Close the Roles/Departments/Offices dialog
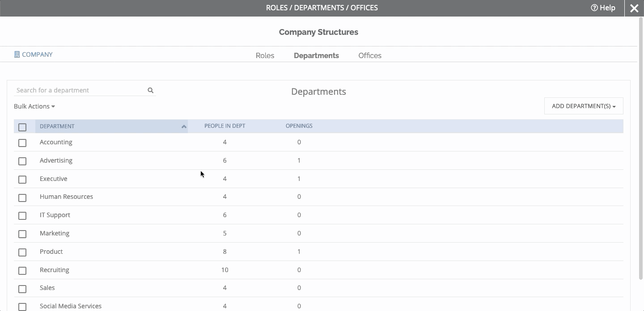Screen dimensions: 644x311 (634, 8)
